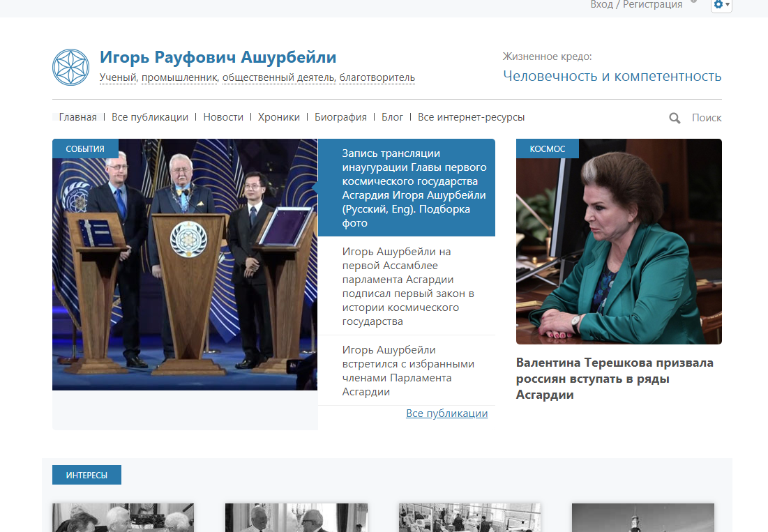768x532 pixels.
Task: Open third Интересы thumbnail of a hall
Action: 469,518
